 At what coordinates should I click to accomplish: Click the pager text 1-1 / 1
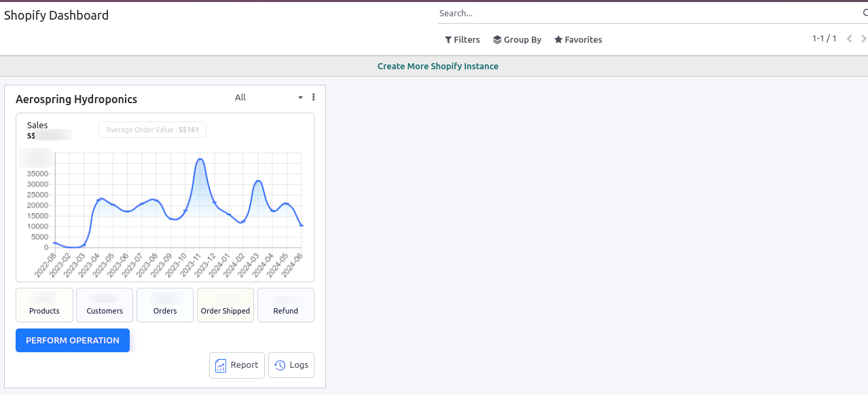coord(825,39)
